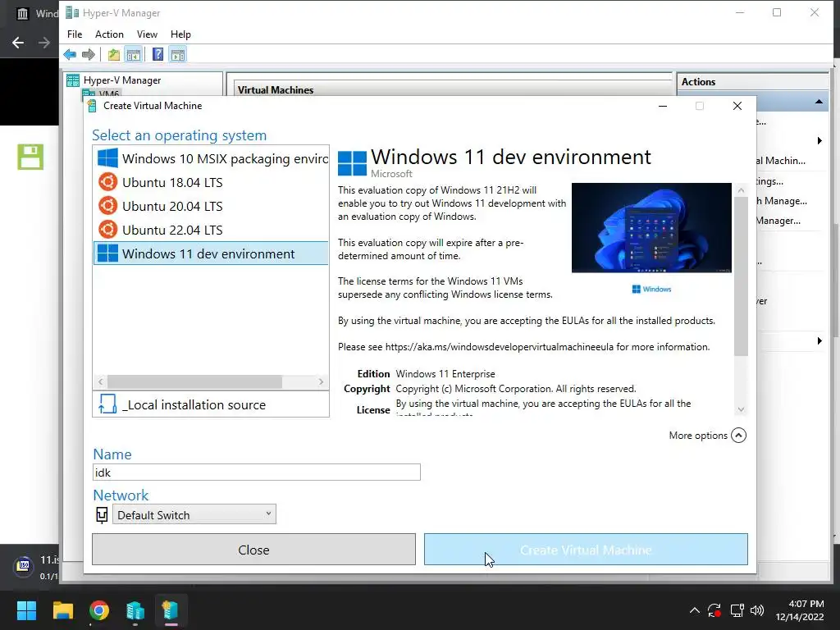Click the description pane scroll-up arrow
Screen dimensions: 840x630
click(741, 190)
